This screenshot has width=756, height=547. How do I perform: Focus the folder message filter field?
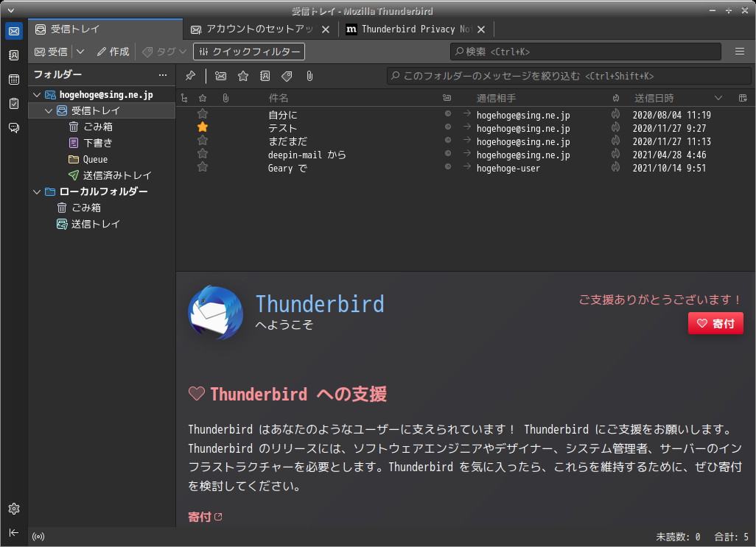pyautogui.click(x=569, y=76)
